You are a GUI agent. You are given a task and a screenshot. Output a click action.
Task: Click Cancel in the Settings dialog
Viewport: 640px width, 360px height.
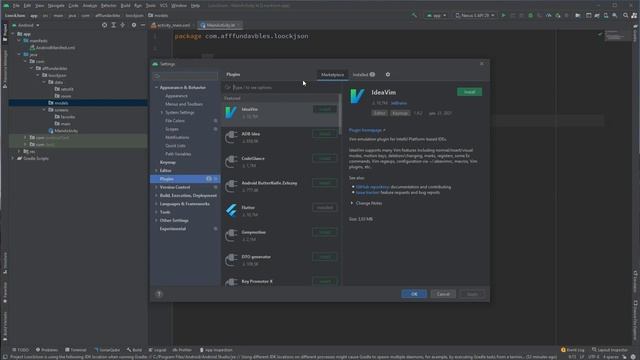point(443,294)
